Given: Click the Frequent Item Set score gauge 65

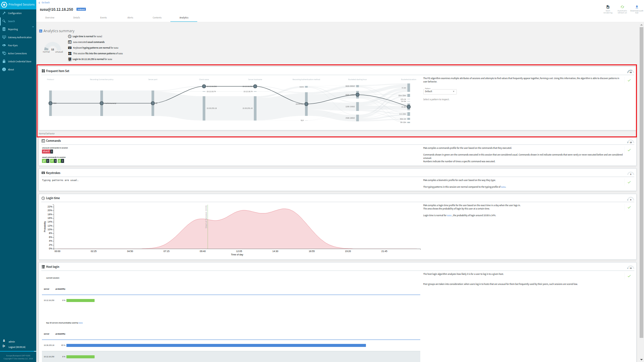Looking at the screenshot, I should tap(631, 72).
